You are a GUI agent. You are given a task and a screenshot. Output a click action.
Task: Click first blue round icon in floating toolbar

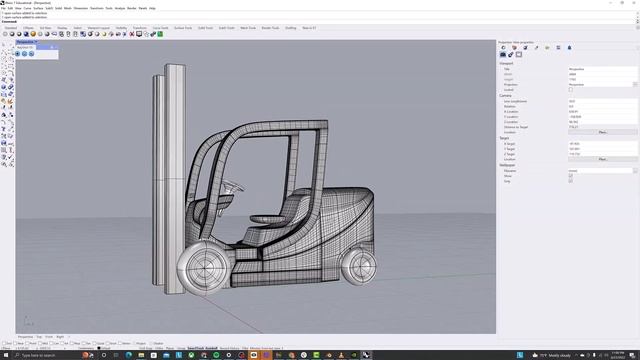[18, 54]
